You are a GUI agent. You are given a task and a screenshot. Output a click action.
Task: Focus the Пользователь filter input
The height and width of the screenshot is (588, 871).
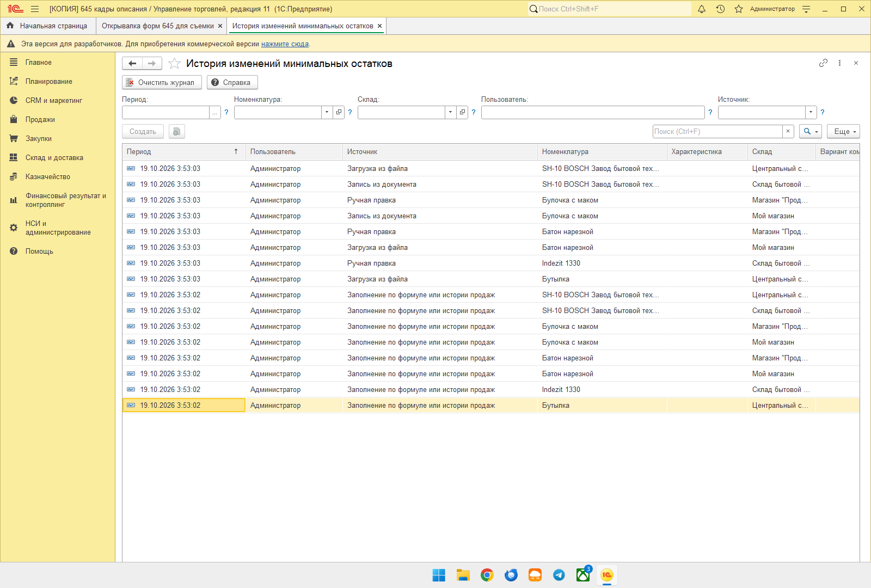tap(593, 112)
